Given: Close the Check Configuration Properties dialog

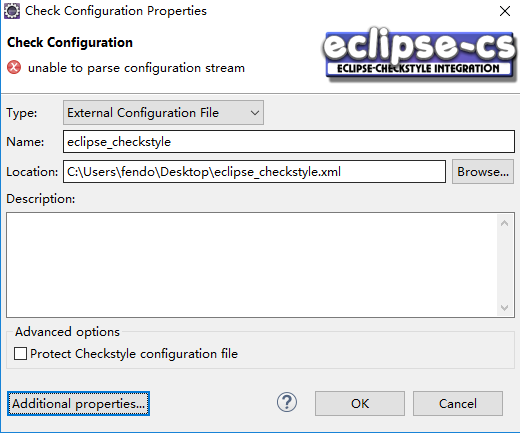Looking at the screenshot, I should click(x=505, y=11).
